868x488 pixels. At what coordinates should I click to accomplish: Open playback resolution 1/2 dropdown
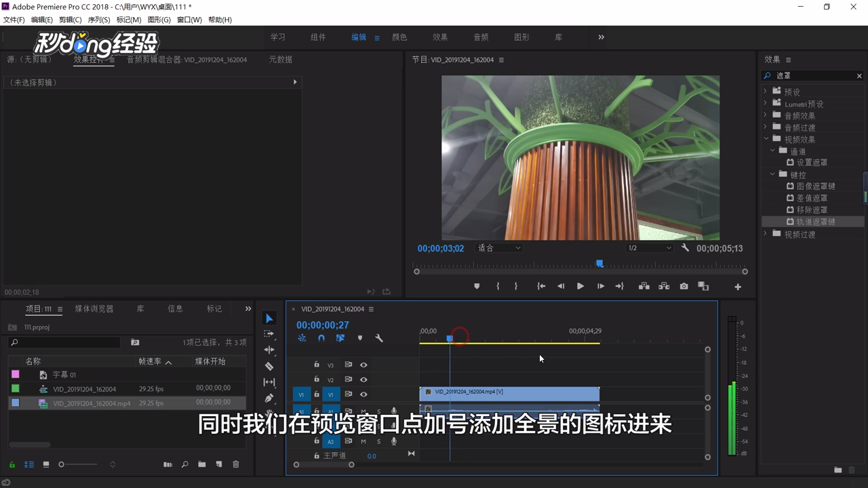[650, 248]
